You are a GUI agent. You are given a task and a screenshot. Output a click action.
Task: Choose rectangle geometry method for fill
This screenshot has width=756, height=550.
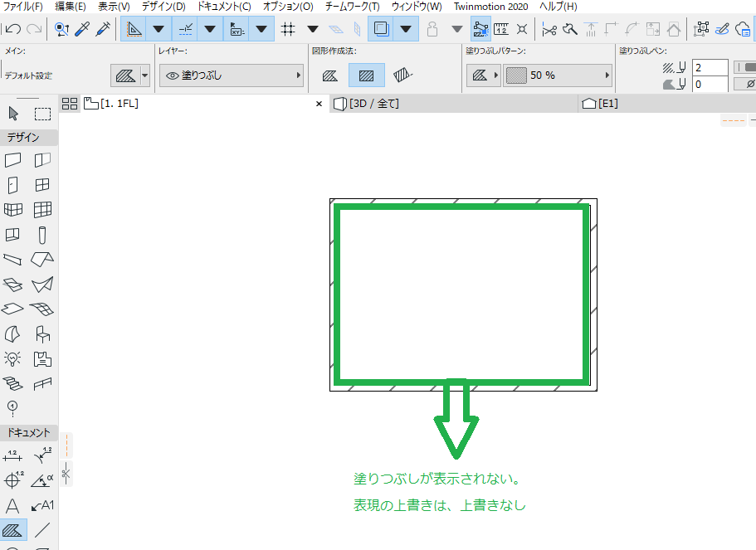(x=367, y=75)
